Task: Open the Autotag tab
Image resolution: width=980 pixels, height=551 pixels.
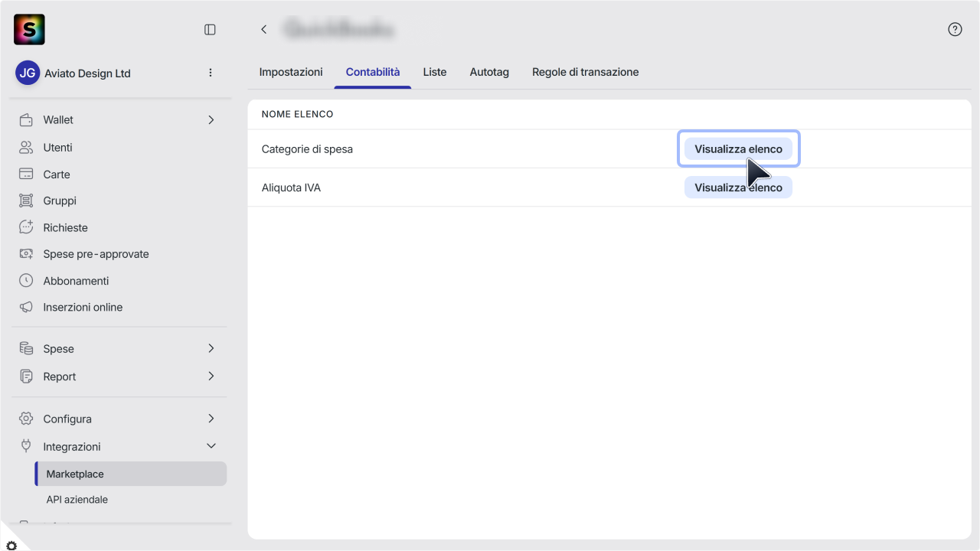Action: point(489,72)
